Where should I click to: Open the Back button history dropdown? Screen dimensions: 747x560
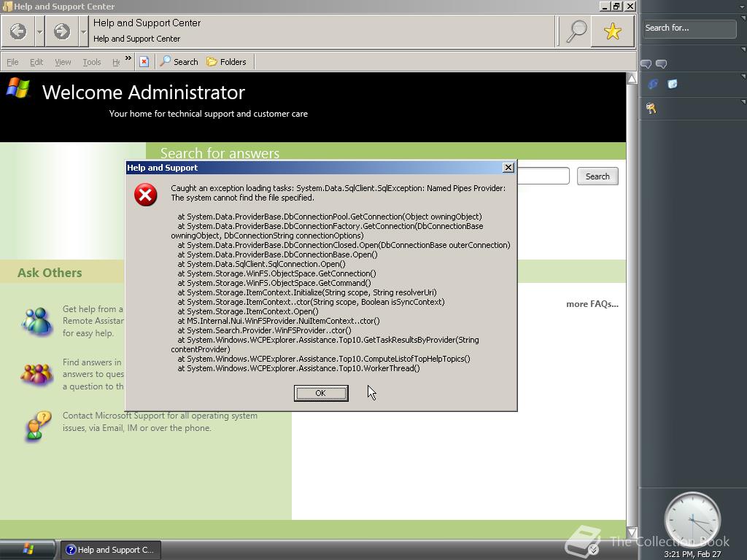39,31
